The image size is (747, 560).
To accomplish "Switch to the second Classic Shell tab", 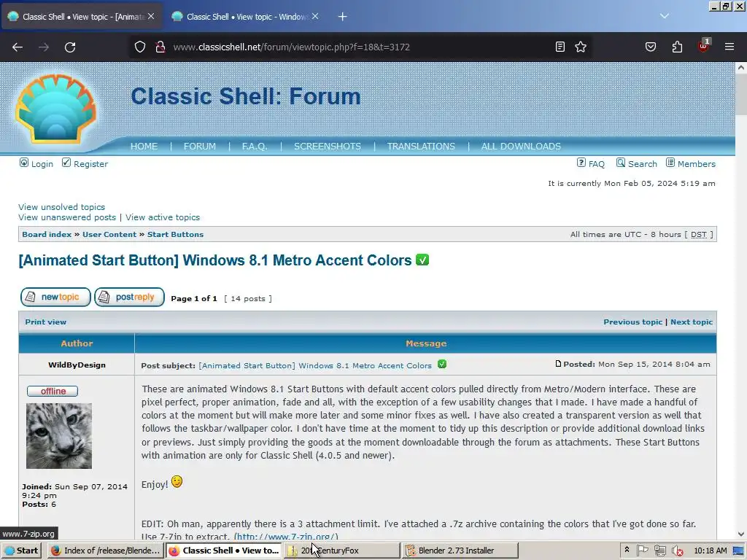I will [245, 17].
